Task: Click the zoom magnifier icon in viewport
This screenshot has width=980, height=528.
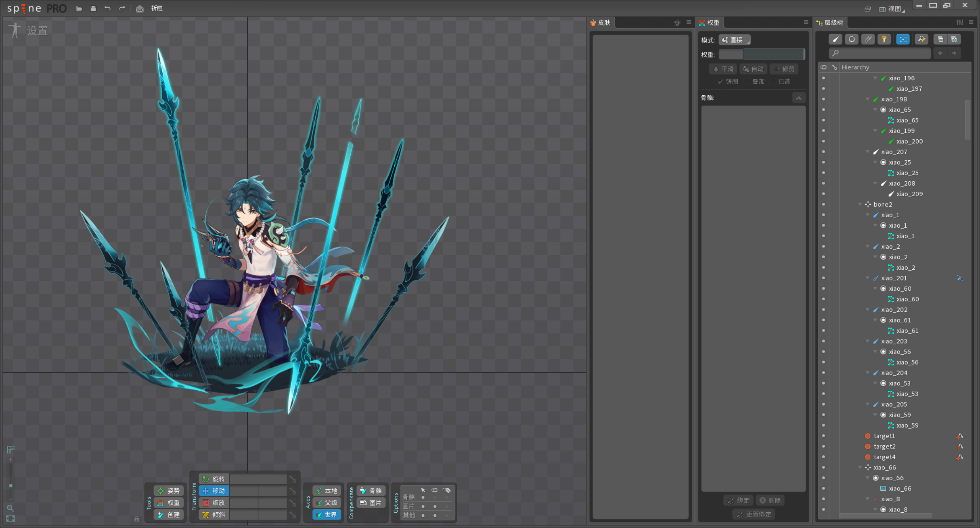Action: pos(10,508)
